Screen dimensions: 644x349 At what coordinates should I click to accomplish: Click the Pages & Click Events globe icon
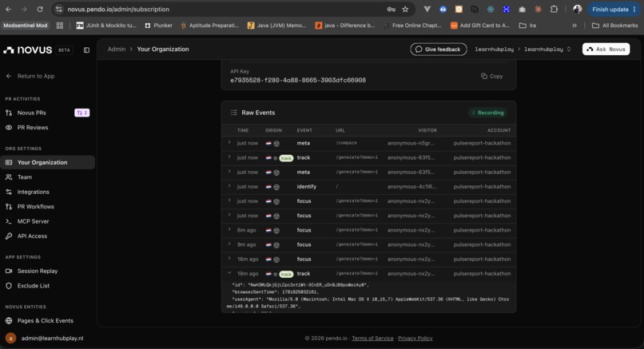9,321
